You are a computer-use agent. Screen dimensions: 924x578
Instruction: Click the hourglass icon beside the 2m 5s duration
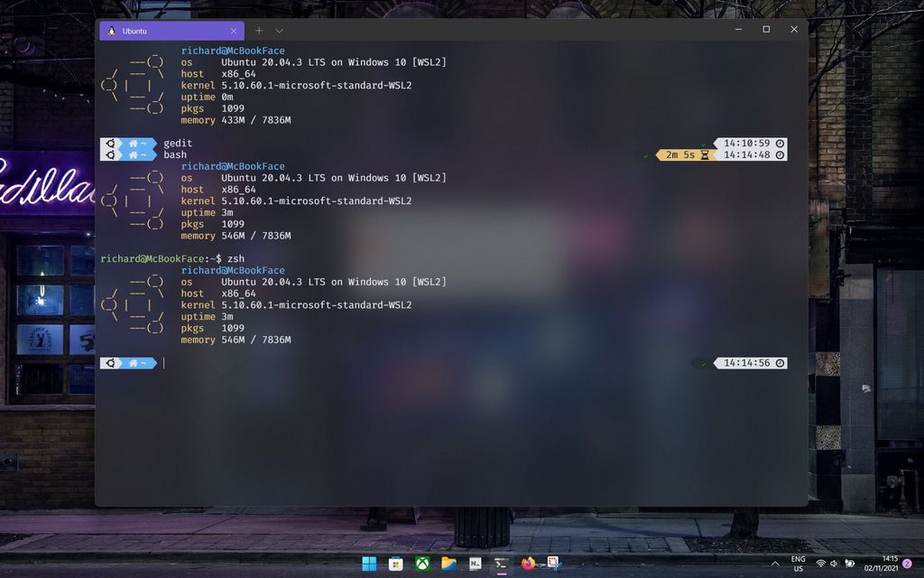704,154
